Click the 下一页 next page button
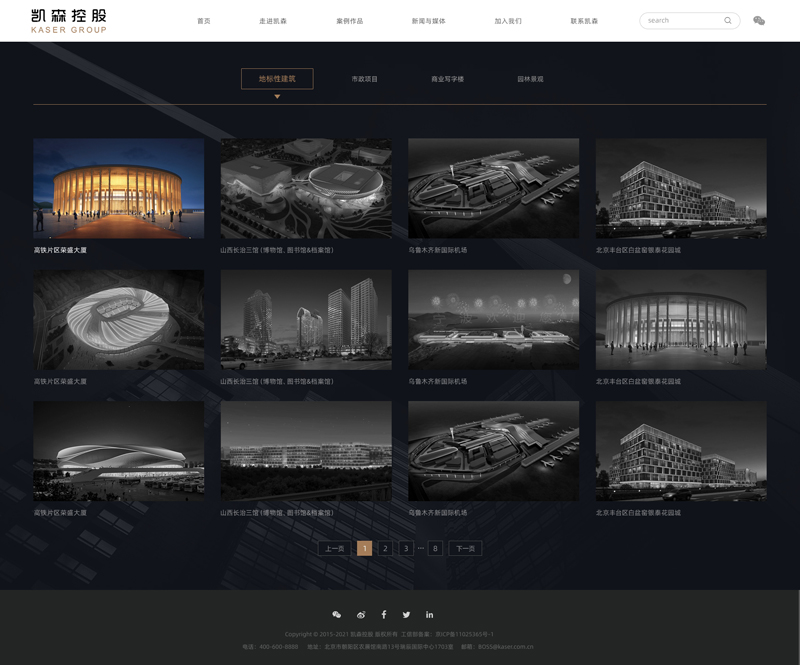This screenshot has height=665, width=800. (x=465, y=548)
